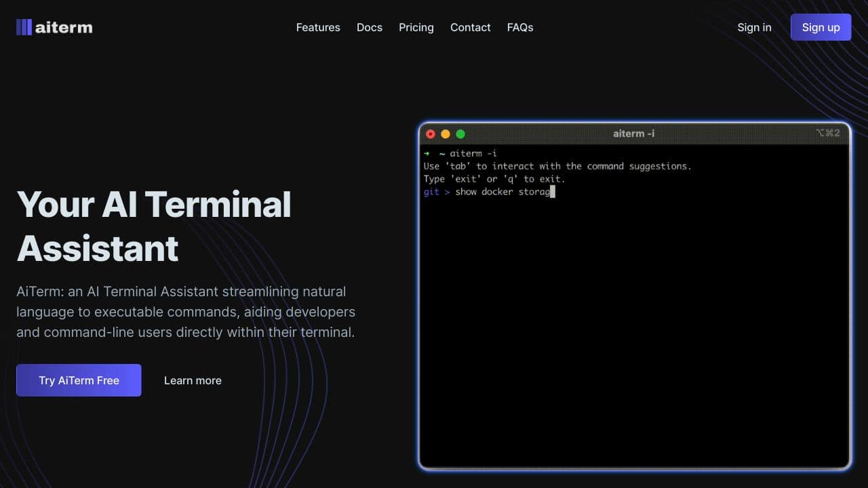Image resolution: width=868 pixels, height=488 pixels.
Task: Click the 'Your AI Terminal Assistant' heading
Action: [x=154, y=226]
